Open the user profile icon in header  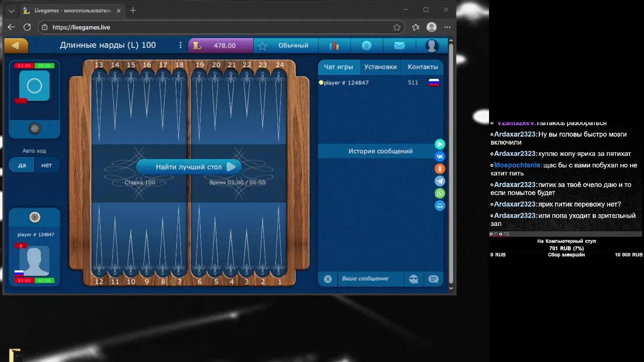tap(432, 45)
